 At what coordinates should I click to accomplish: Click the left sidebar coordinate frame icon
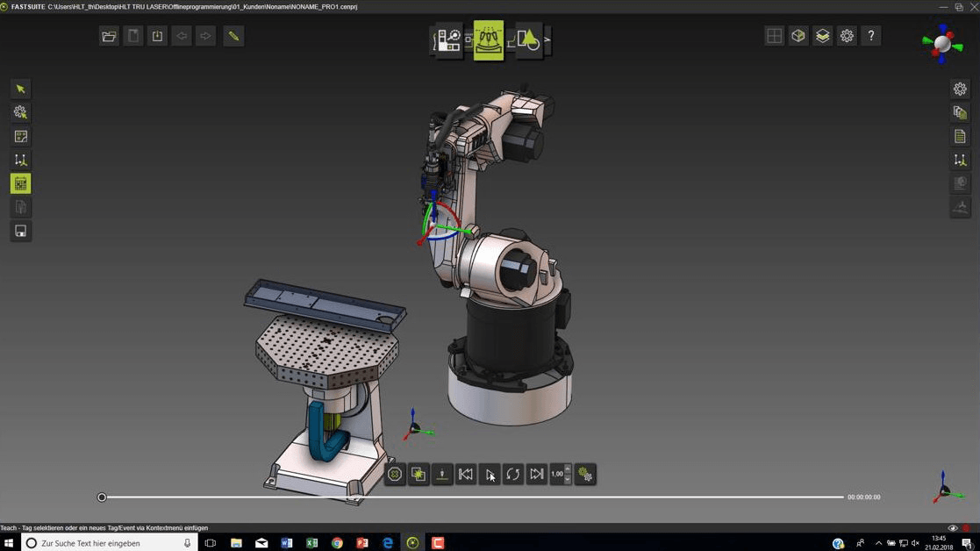[21, 160]
